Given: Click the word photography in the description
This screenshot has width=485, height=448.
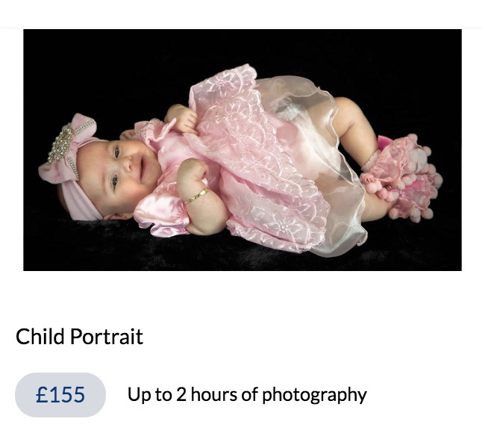Looking at the screenshot, I should coord(315,396).
